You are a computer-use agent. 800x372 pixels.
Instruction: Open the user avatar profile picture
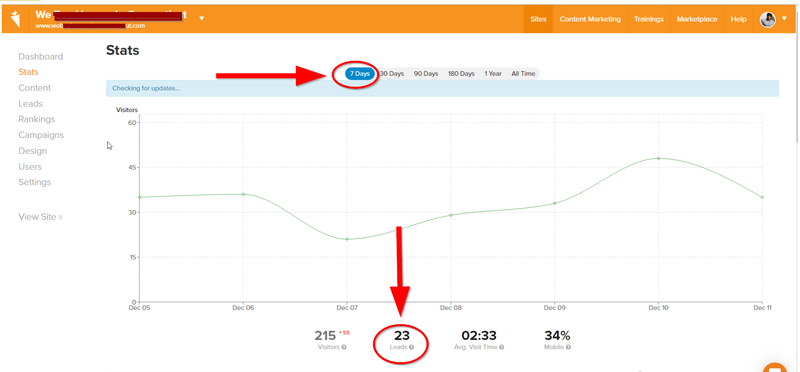[x=767, y=19]
